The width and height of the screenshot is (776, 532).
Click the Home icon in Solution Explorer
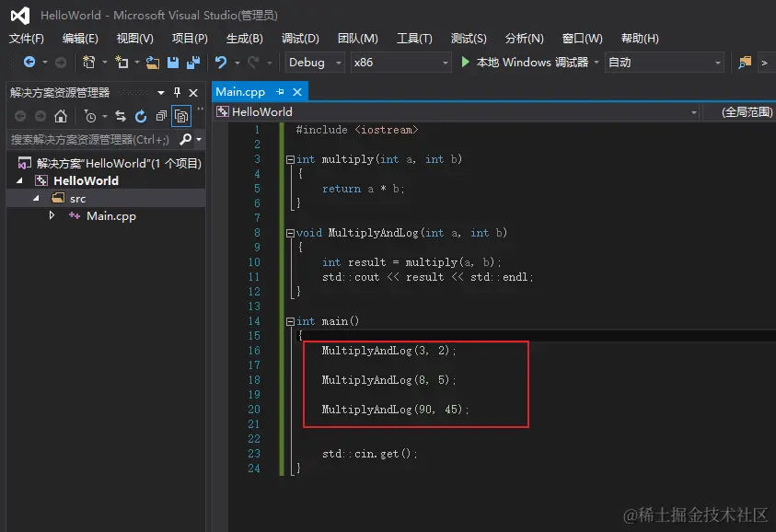(61, 116)
